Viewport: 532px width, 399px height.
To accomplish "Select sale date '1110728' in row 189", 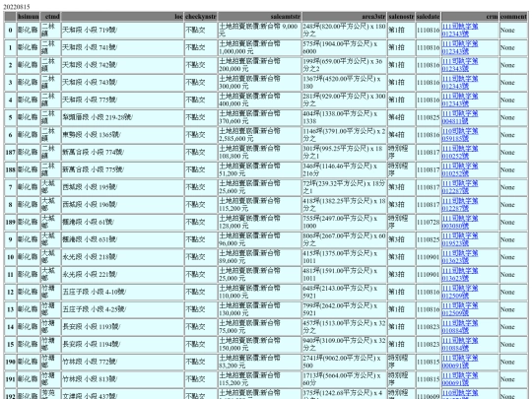I will pos(429,223).
